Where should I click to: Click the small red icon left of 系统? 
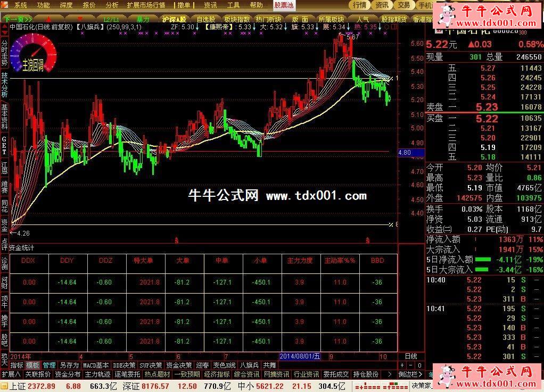pos(5,5)
